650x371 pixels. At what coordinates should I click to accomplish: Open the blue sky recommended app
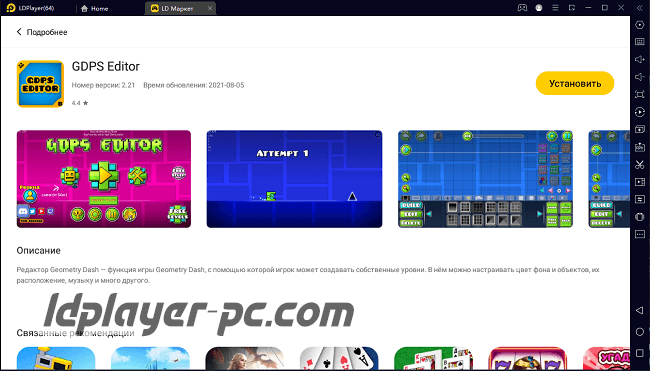coord(150,358)
